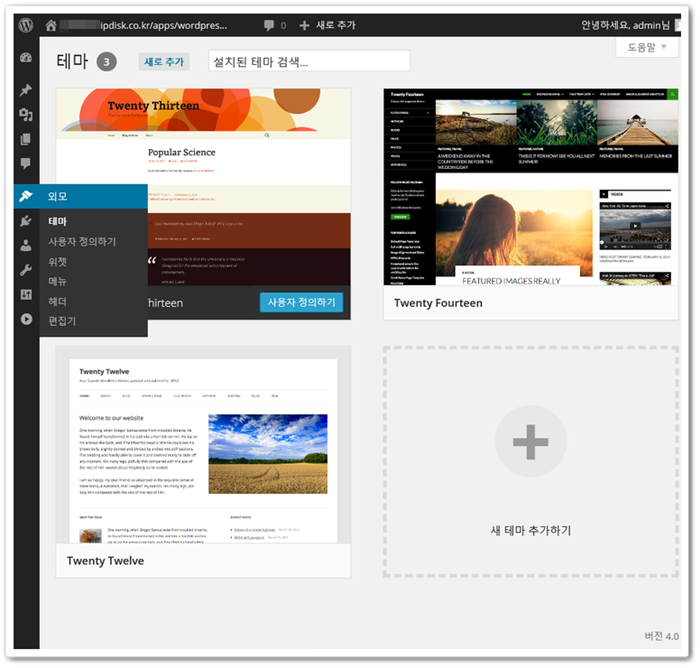Image resolution: width=700 pixels, height=668 pixels.
Task: Select the Appearance paintbrush icon
Action: [26, 196]
